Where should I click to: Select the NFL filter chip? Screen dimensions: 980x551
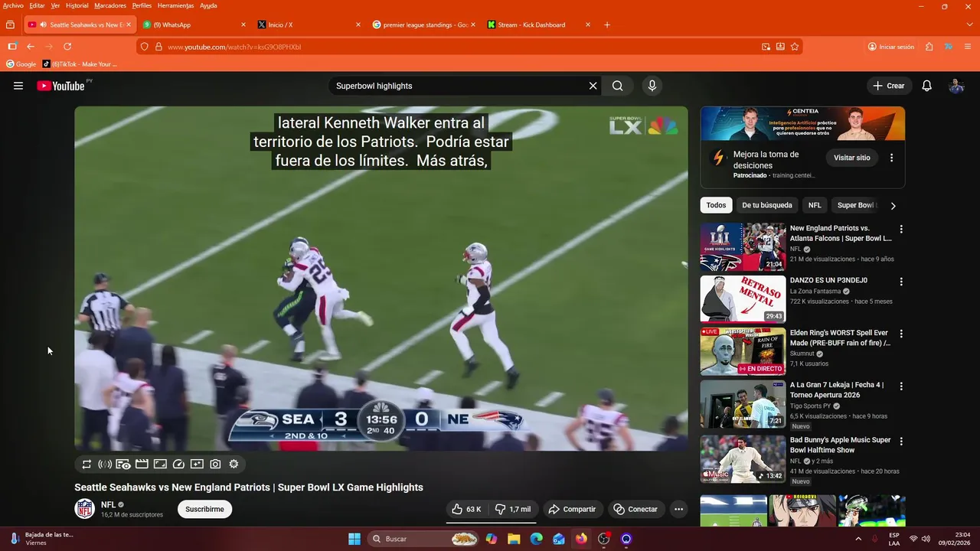(x=815, y=205)
